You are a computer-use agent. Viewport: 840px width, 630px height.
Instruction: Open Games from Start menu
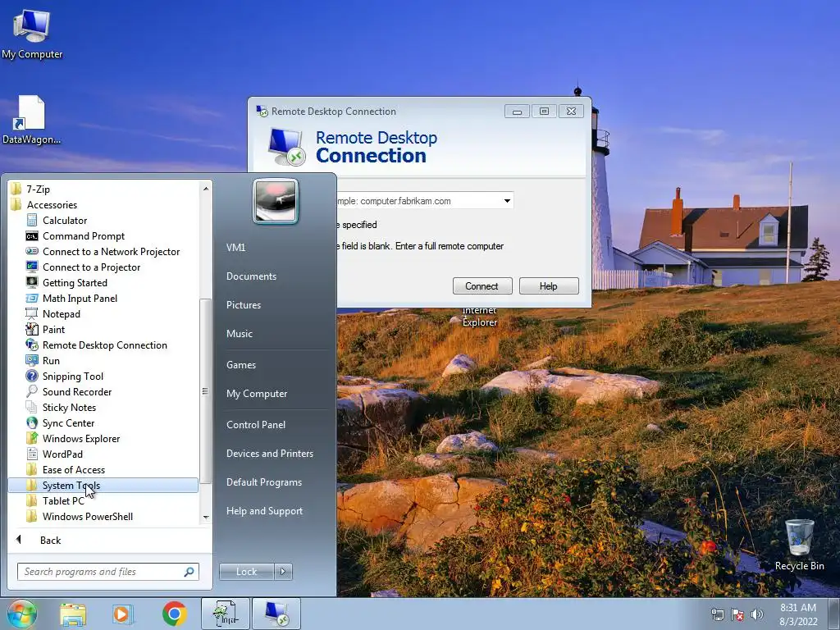pos(241,364)
